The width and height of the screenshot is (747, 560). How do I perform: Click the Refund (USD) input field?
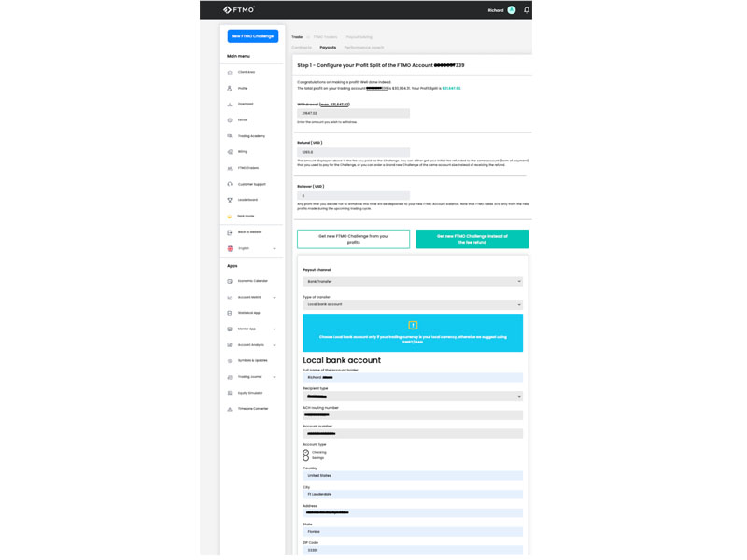pyautogui.click(x=353, y=152)
